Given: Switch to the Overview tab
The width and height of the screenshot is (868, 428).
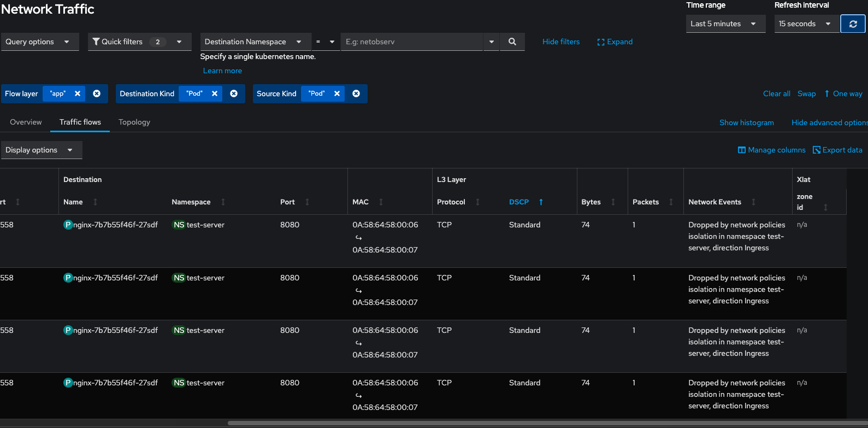Looking at the screenshot, I should (26, 122).
